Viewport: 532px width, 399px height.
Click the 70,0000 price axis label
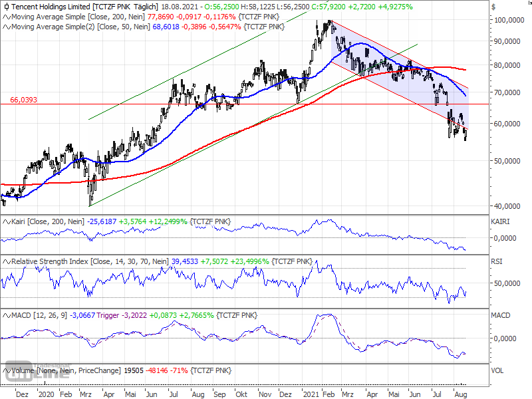(x=507, y=92)
